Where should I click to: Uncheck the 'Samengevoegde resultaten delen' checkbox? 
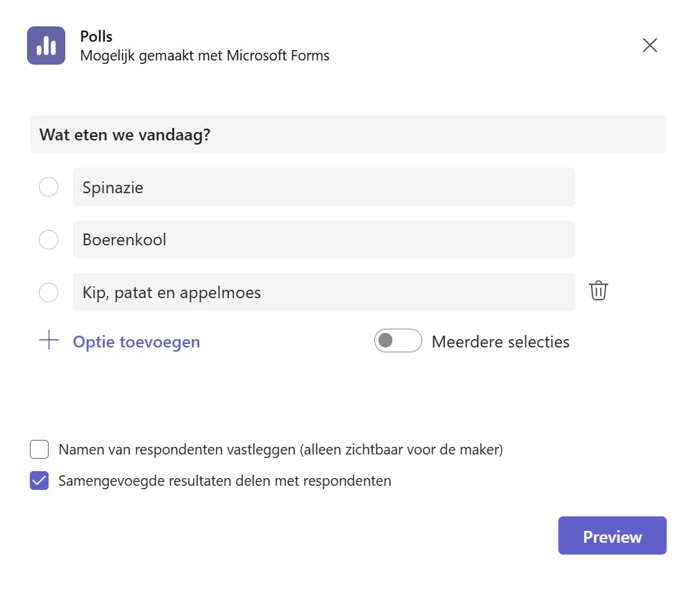coord(40,481)
